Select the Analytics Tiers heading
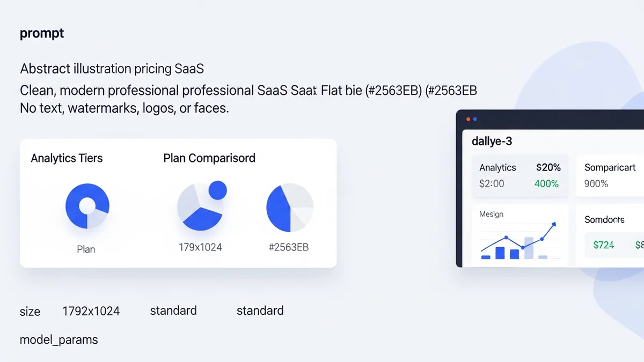This screenshot has width=644, height=362. [67, 158]
